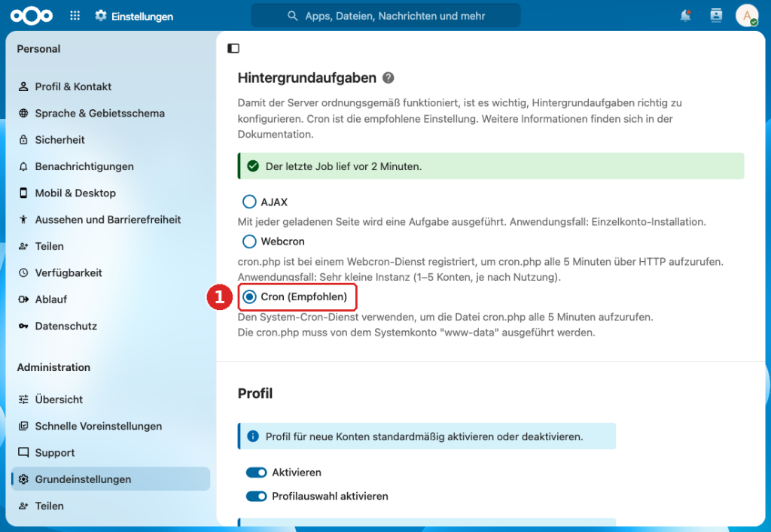The image size is (771, 532).
Task: Open administration Übersicht page
Action: [111, 400]
